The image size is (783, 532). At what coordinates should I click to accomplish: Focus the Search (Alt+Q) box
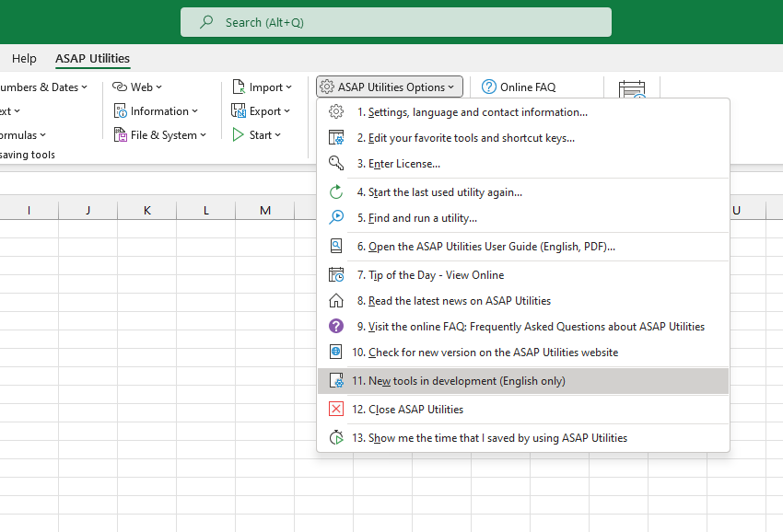coord(396,22)
